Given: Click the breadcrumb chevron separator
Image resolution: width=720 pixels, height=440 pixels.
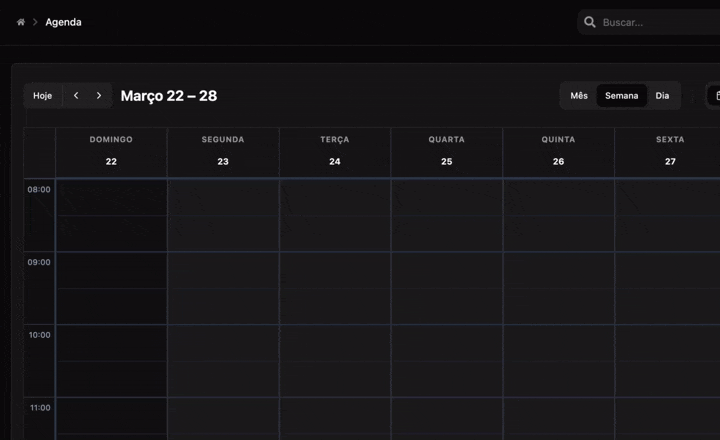Looking at the screenshot, I should point(35,22).
